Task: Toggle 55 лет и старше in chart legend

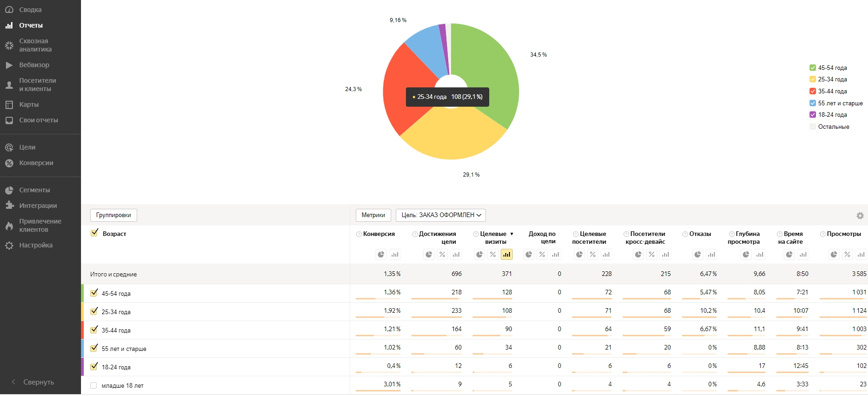Action: (813, 103)
